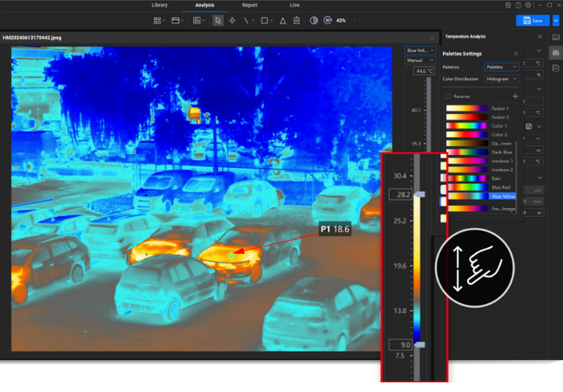Enable the Reverse palette checkbox
563x392 pixels.
click(x=448, y=96)
